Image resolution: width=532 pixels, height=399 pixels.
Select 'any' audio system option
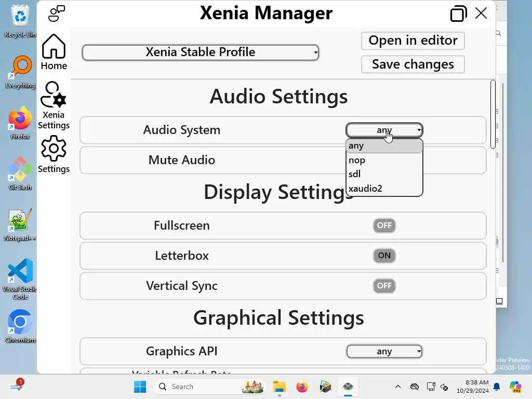(384, 146)
